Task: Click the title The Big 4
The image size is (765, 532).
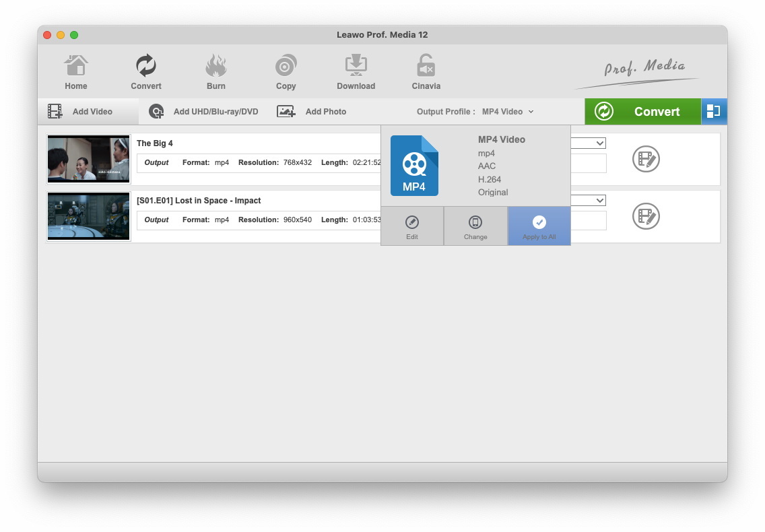Action: tap(155, 143)
